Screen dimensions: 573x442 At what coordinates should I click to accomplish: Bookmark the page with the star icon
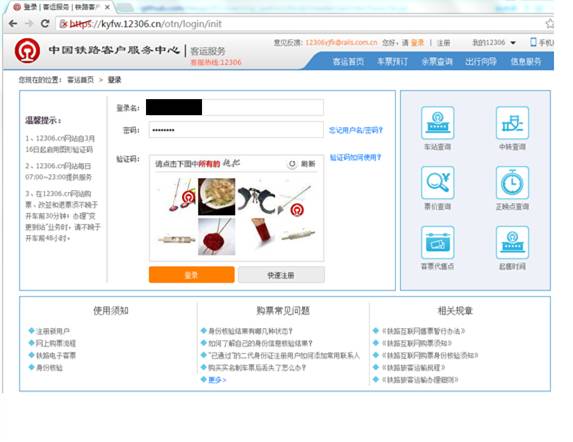click(x=549, y=24)
